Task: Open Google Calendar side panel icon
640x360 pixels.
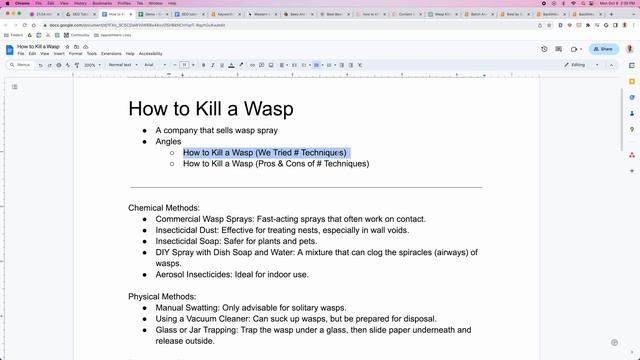Action: [x=632, y=65]
